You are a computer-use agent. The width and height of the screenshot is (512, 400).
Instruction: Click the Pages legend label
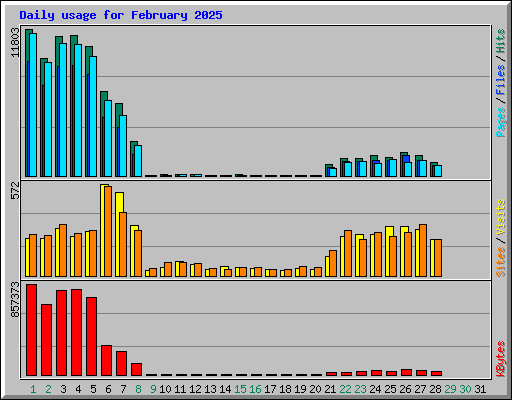501,122
